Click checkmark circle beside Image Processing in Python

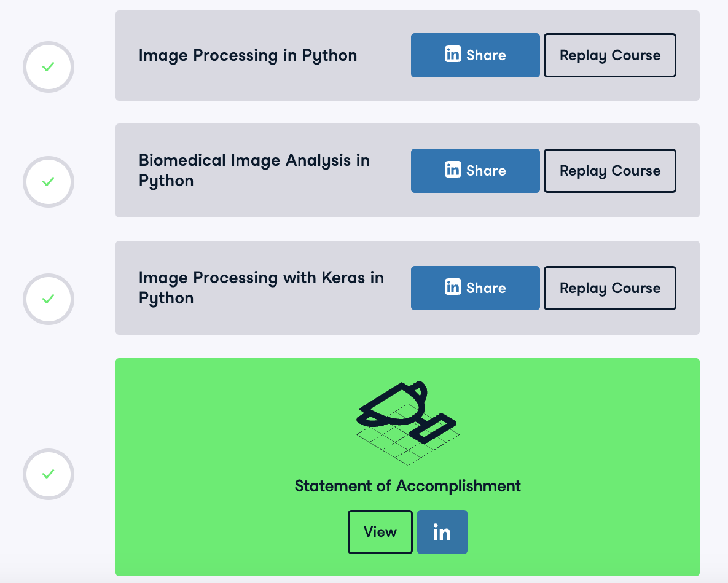49,66
